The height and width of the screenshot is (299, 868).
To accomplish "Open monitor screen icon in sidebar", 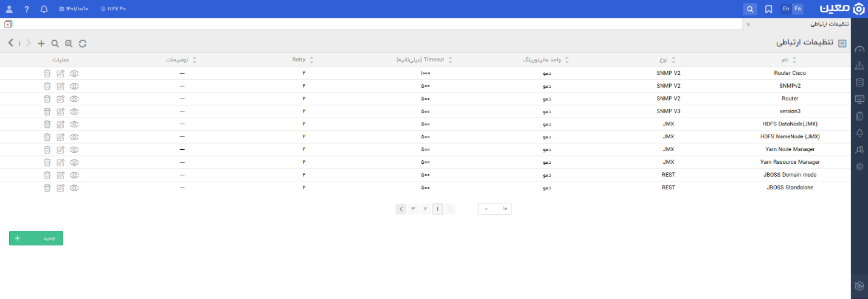I will (x=859, y=99).
